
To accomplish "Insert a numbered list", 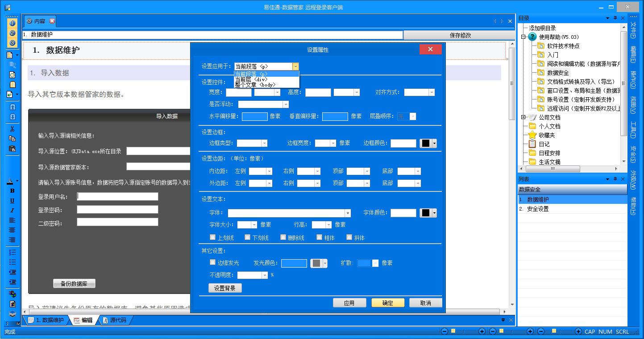I will pos(12,252).
